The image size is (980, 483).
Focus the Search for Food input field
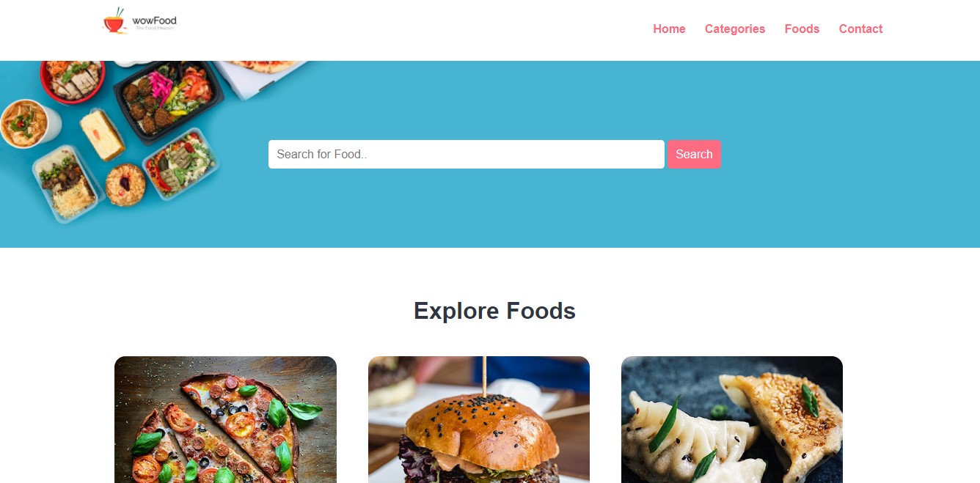coord(467,154)
